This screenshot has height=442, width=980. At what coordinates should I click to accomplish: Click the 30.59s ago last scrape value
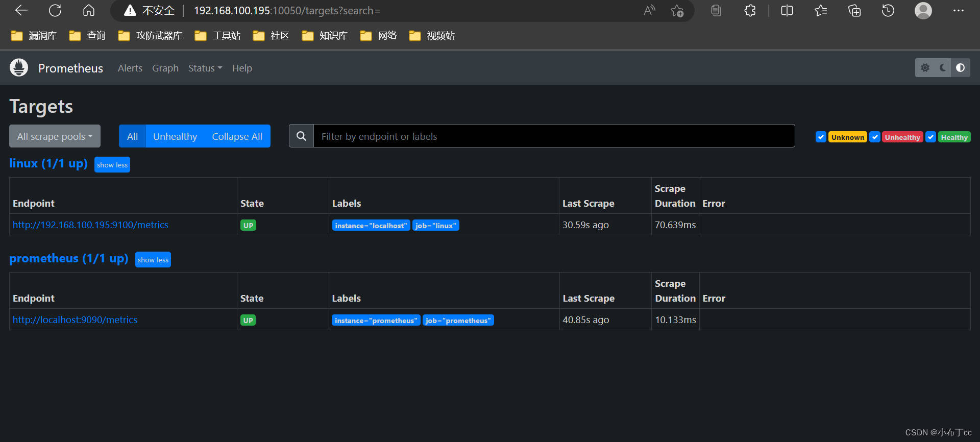(x=585, y=225)
